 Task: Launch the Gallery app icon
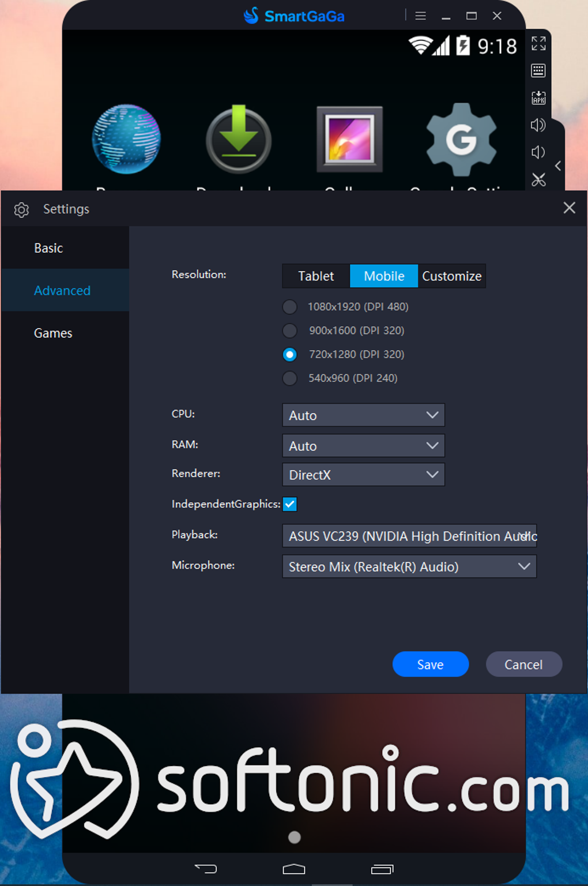349,139
